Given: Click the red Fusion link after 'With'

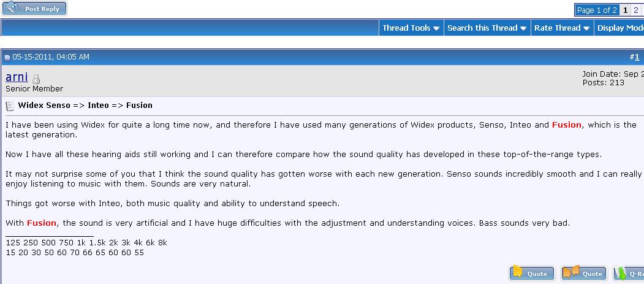Looking at the screenshot, I should [42, 223].
